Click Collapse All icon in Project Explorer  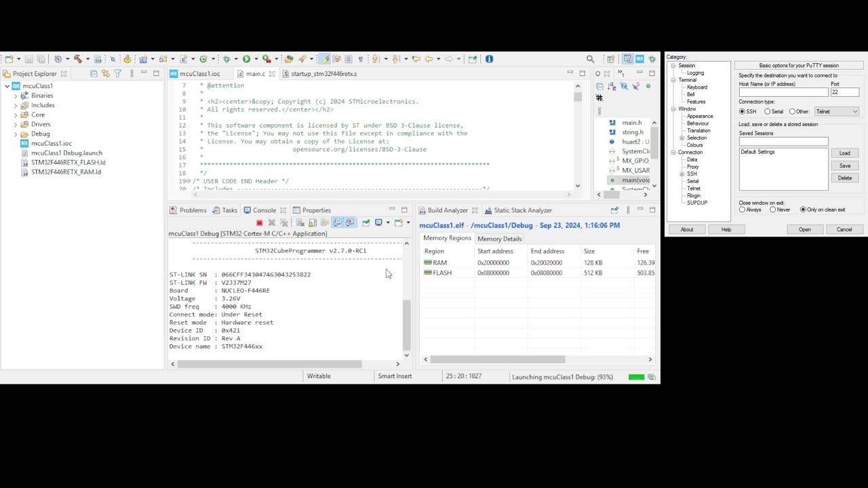tap(94, 73)
